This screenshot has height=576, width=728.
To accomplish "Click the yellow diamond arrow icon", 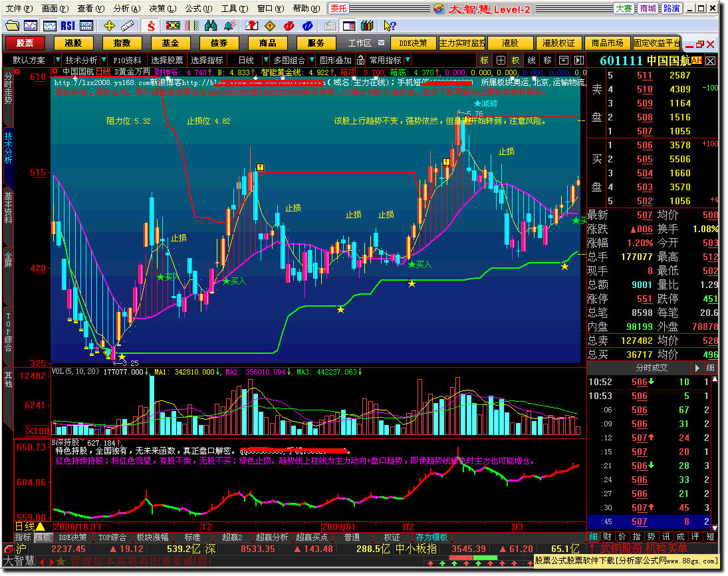I will 270,25.
